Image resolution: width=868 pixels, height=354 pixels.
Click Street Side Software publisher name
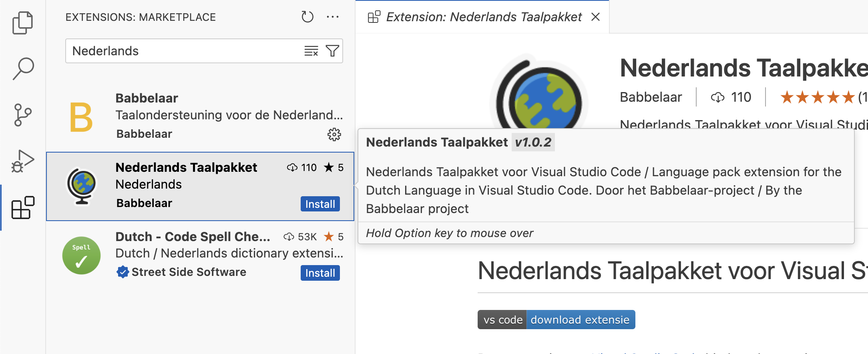189,272
